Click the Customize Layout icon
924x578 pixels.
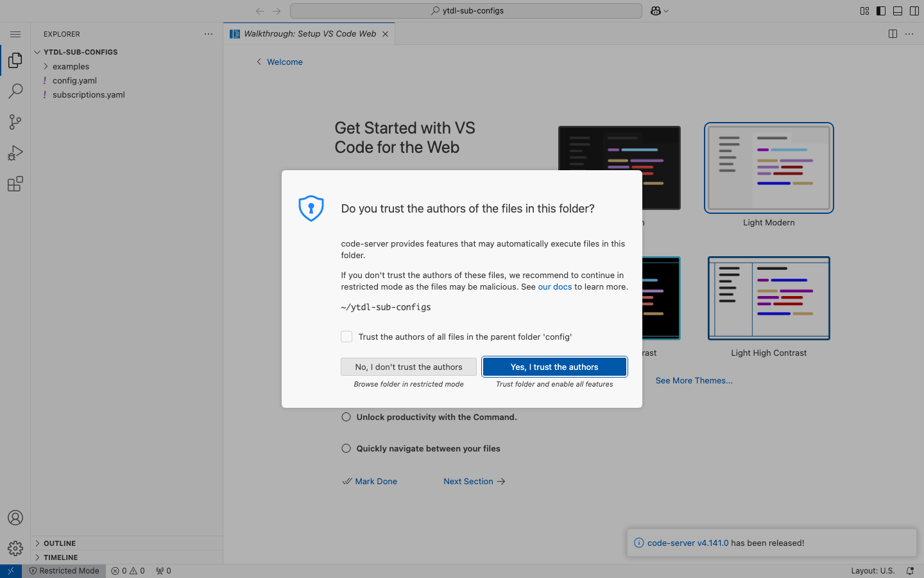click(864, 11)
